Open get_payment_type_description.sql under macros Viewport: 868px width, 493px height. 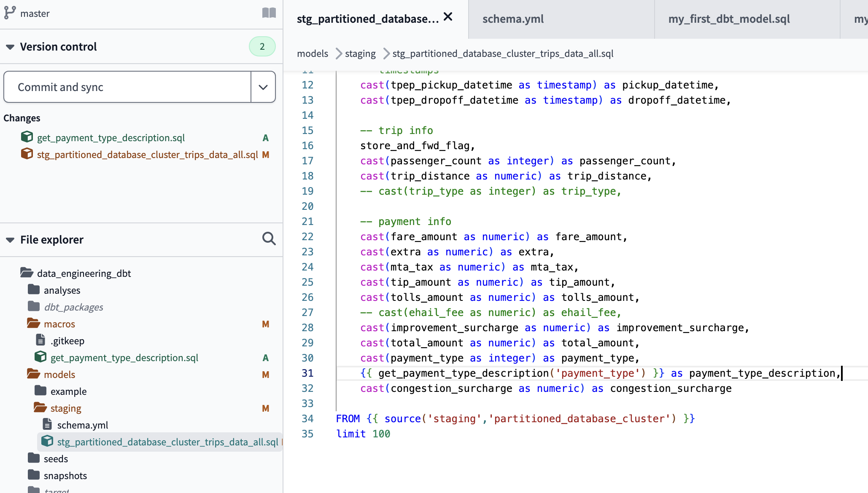(x=124, y=358)
